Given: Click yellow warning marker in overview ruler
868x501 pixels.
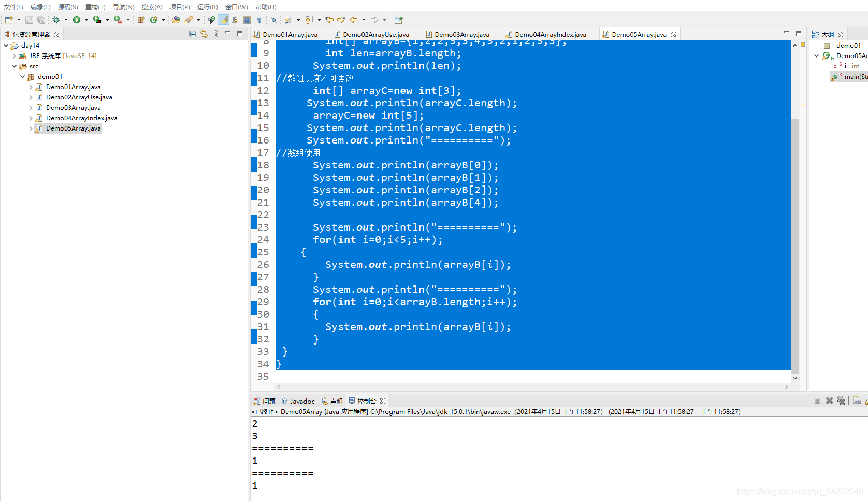Looking at the screenshot, I should point(803,105).
